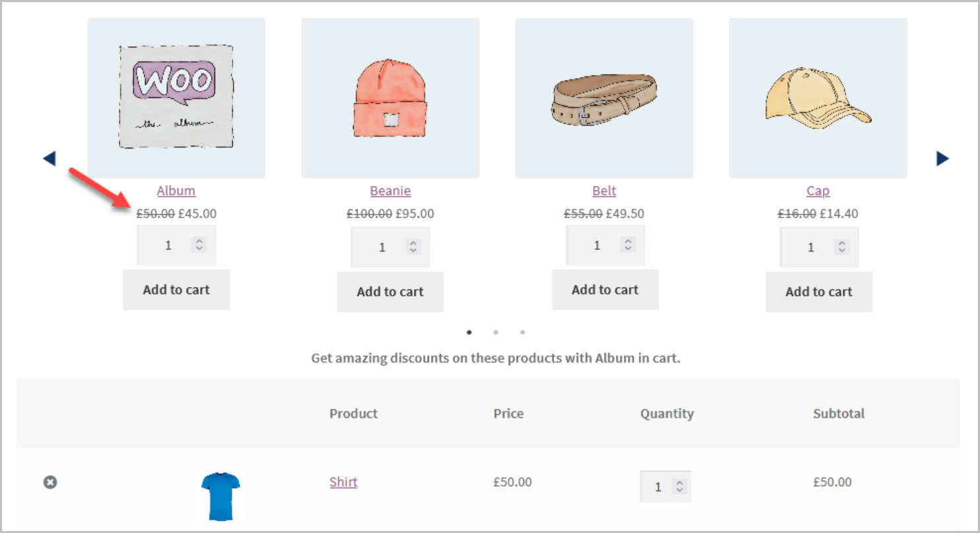Remove Shirt from the cart
The image size is (980, 533).
(50, 482)
